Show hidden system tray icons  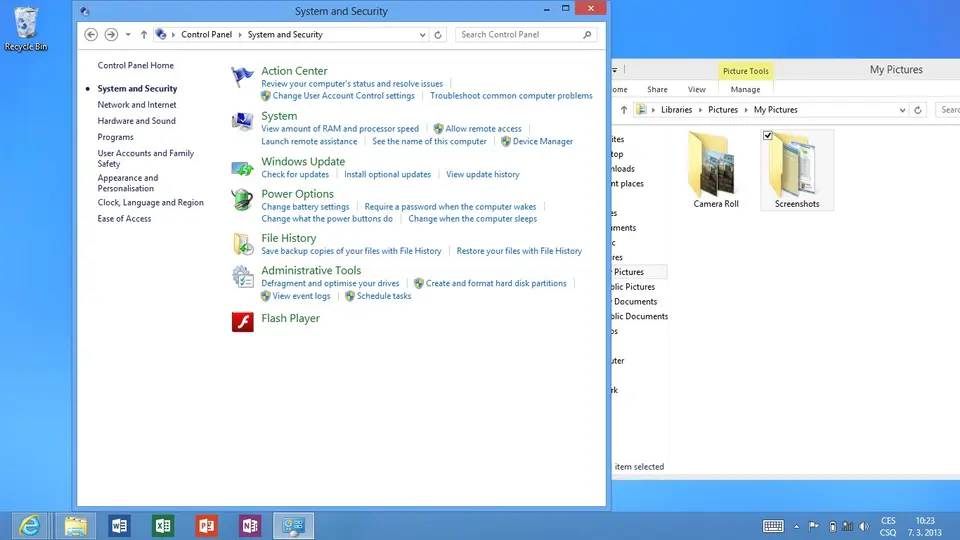pos(796,527)
